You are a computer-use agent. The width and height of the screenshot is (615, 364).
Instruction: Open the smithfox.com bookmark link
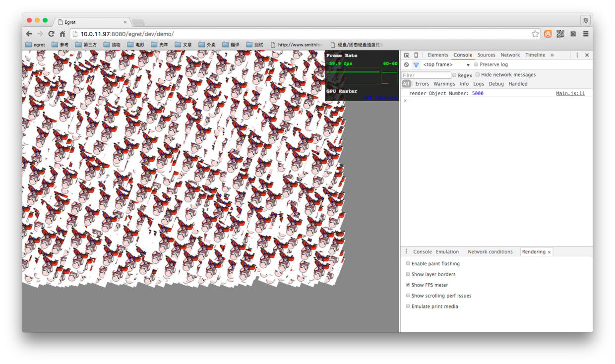pyautogui.click(x=296, y=45)
